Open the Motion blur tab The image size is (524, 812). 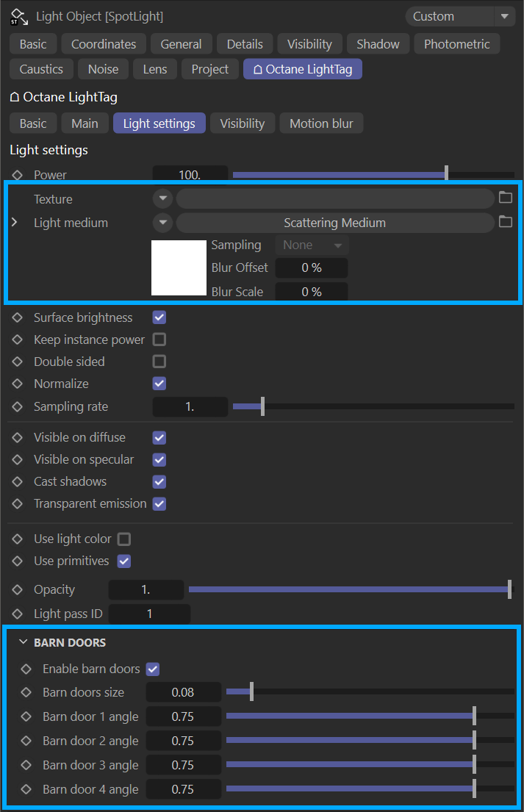click(321, 123)
